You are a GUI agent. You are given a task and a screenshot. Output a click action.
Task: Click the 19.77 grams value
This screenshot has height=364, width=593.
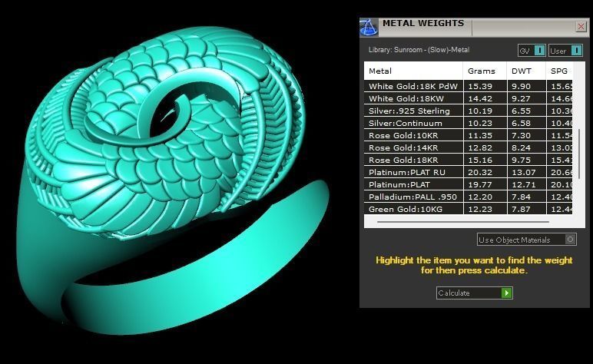click(480, 184)
